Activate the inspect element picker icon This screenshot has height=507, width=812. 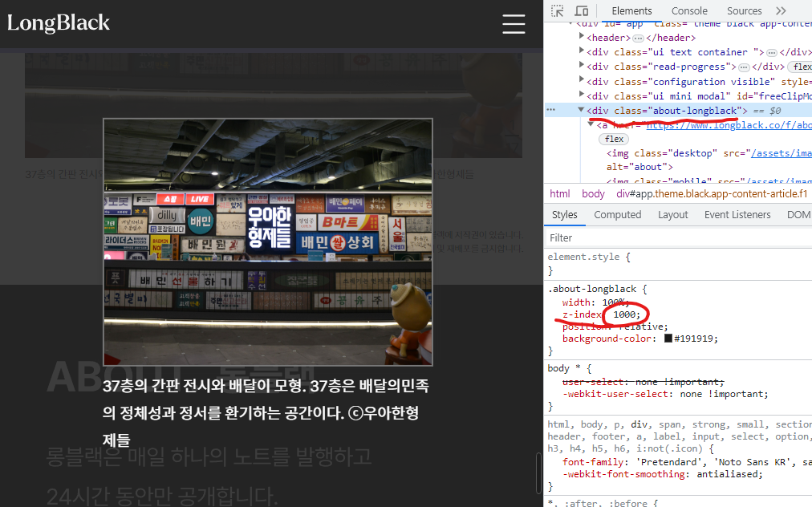click(557, 11)
